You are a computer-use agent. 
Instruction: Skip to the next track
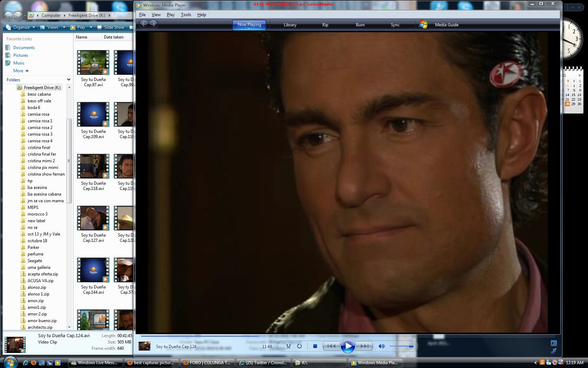[x=364, y=346]
